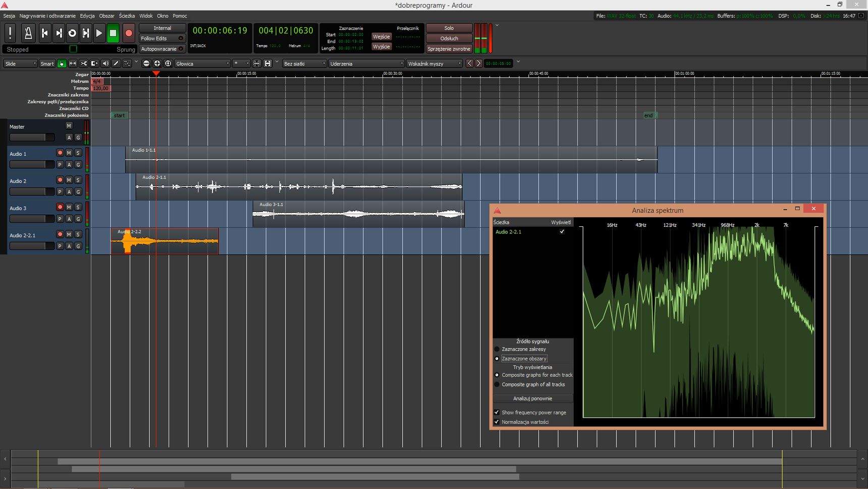Click the zoom out (minus) icon
Screen dimensions: 868x489
click(x=146, y=64)
